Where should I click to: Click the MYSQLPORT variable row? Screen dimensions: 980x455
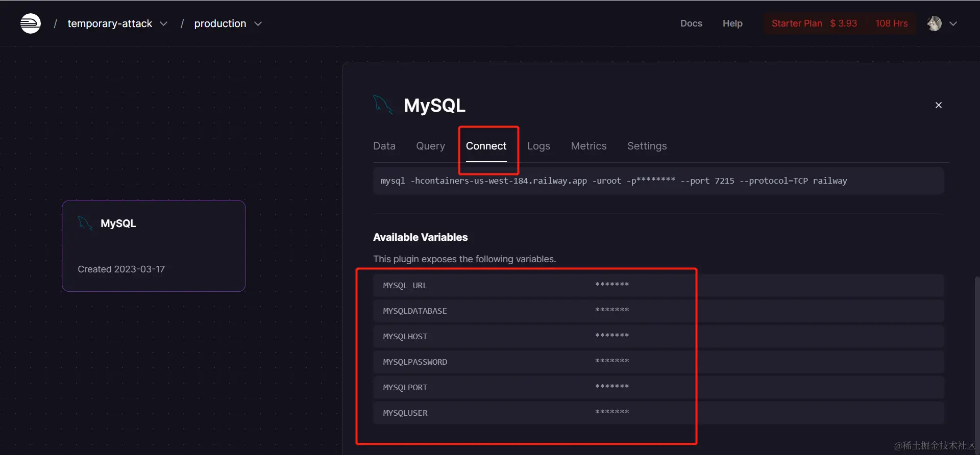658,388
